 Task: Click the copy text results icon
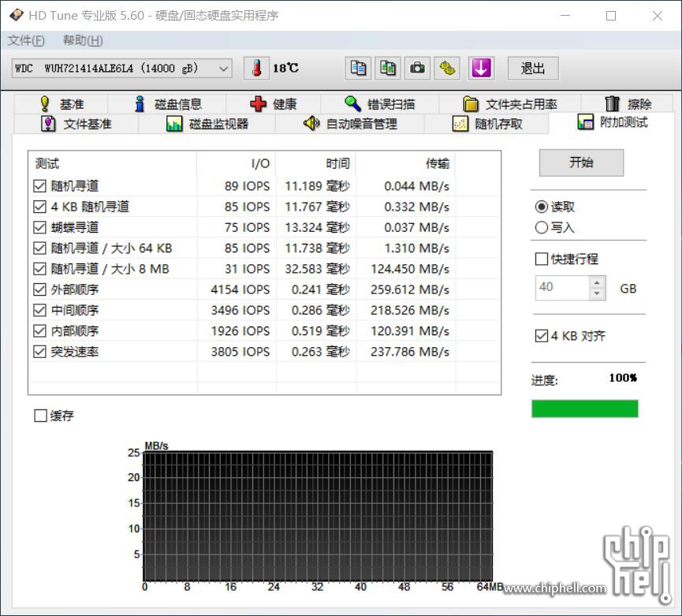pos(358,68)
